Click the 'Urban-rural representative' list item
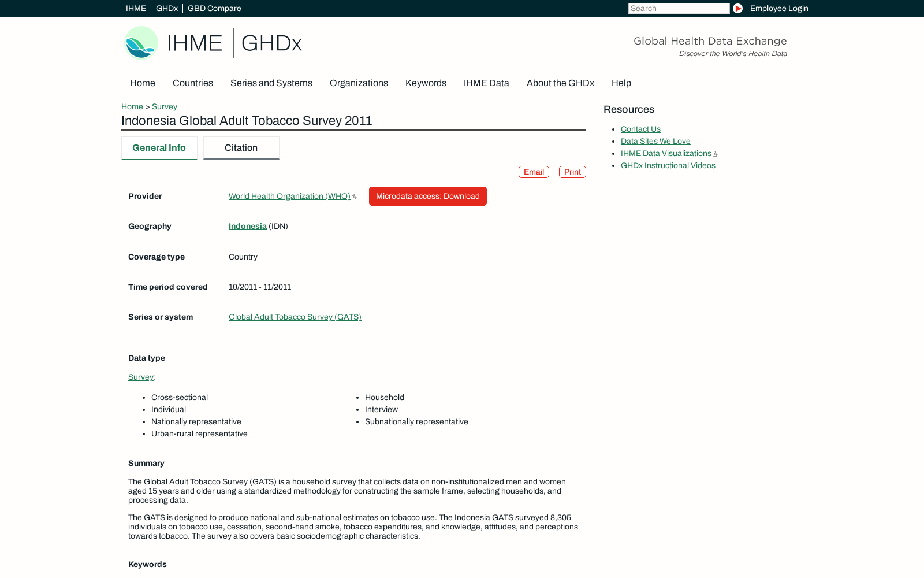 tap(199, 434)
